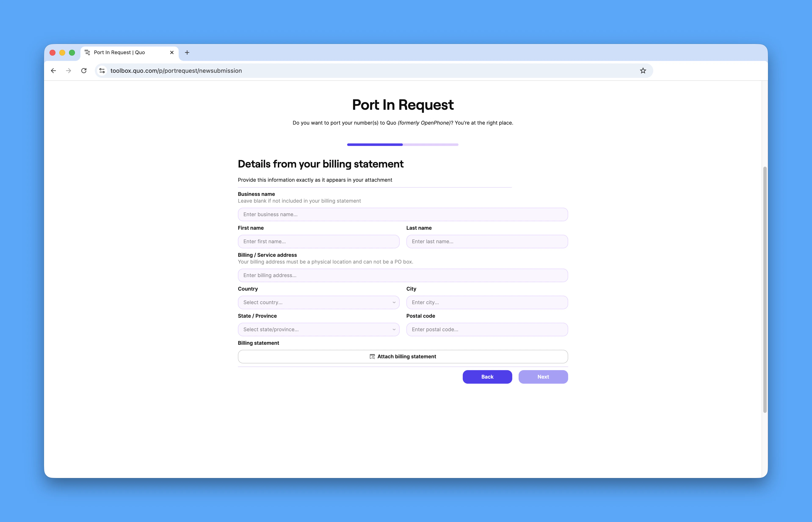Focus the City input field

tap(487, 302)
